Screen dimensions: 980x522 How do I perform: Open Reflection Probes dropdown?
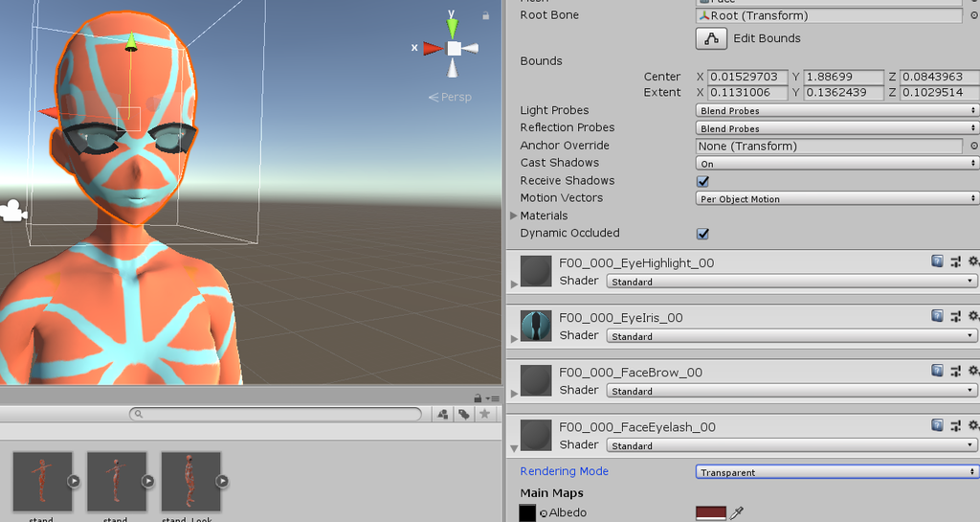coord(836,128)
